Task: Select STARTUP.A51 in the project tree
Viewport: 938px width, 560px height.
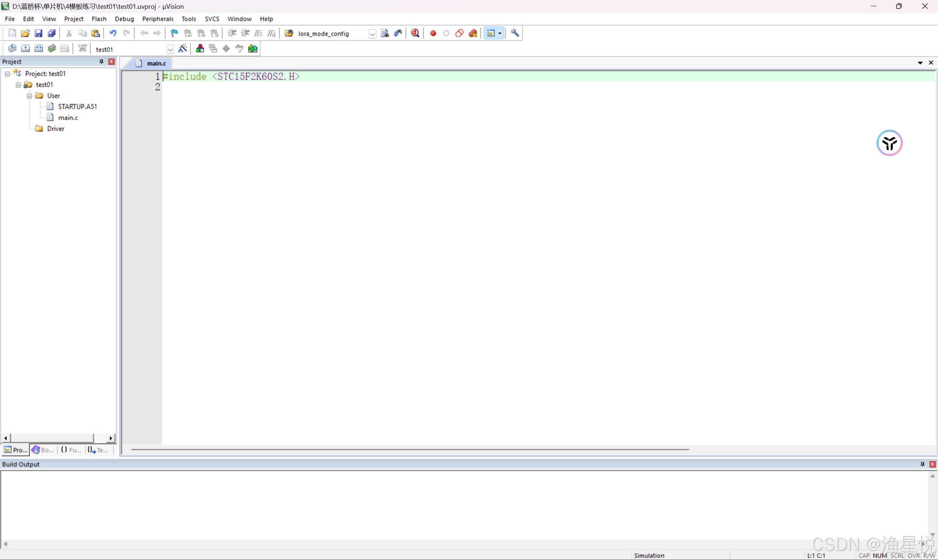Action: pyautogui.click(x=77, y=106)
